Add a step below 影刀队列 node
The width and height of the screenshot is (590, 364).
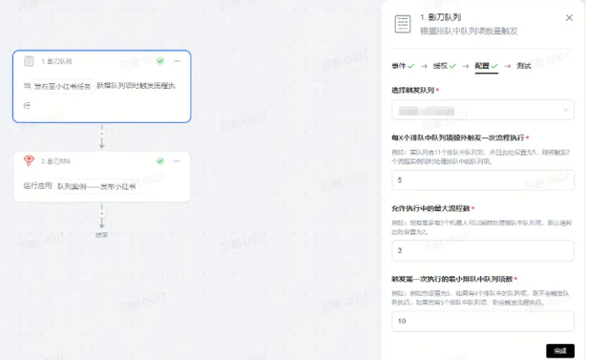[x=102, y=134]
